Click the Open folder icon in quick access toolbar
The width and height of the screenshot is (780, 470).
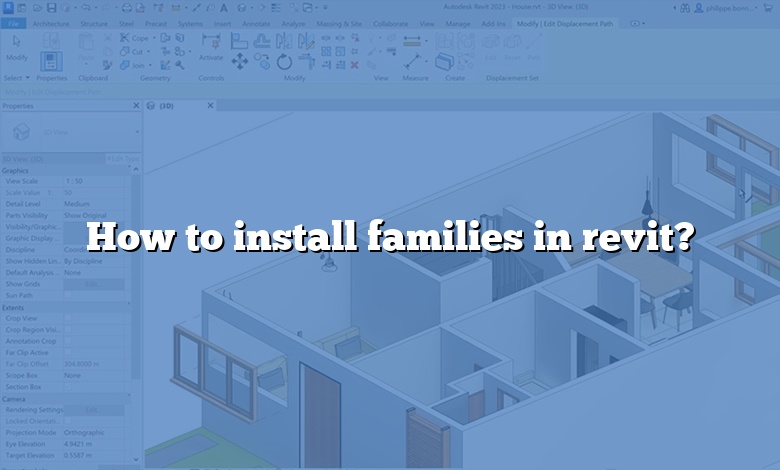click(37, 8)
